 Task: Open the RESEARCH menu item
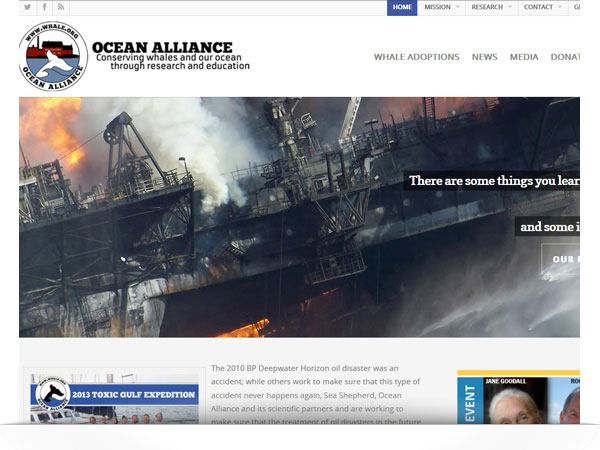coord(487,7)
